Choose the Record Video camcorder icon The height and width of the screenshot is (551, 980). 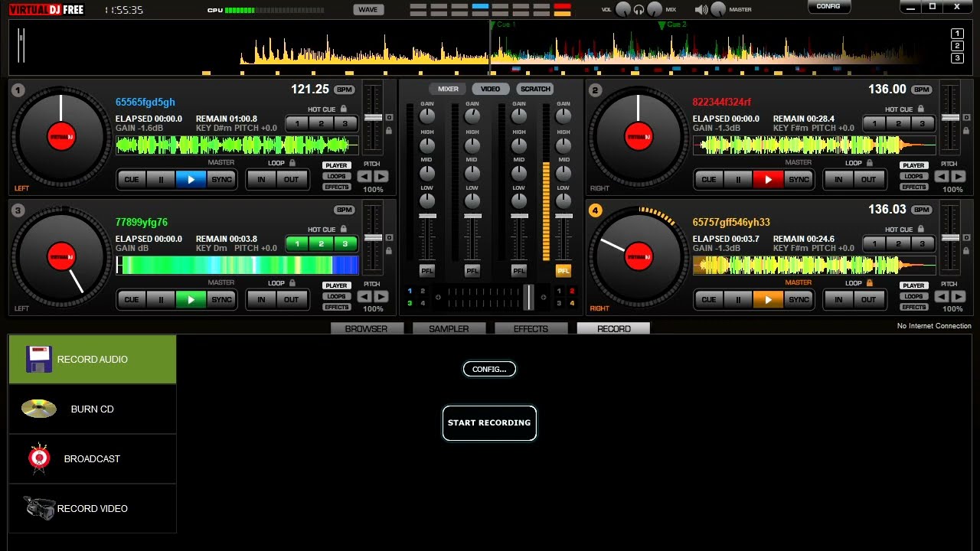39,508
